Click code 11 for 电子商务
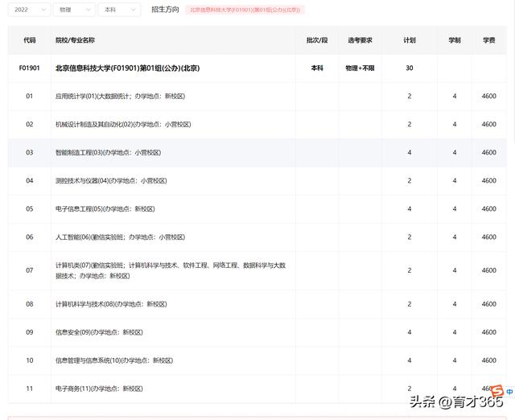The height and width of the screenshot is (420, 515). (30, 389)
